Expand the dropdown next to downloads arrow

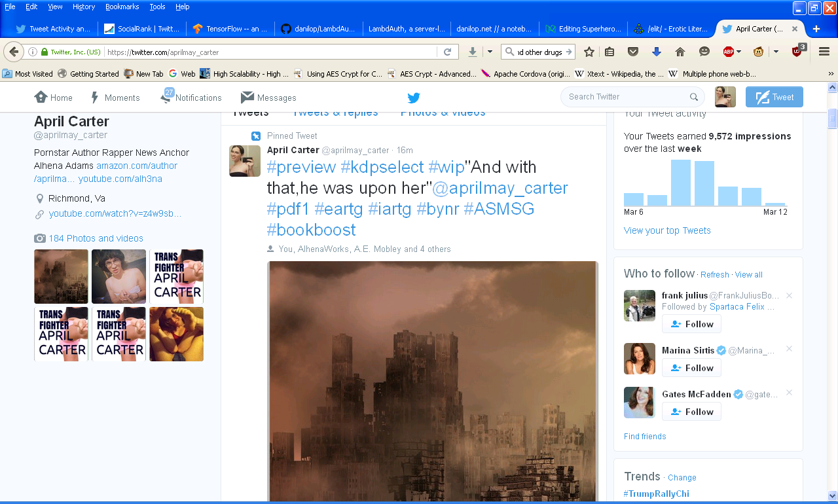pos(490,52)
